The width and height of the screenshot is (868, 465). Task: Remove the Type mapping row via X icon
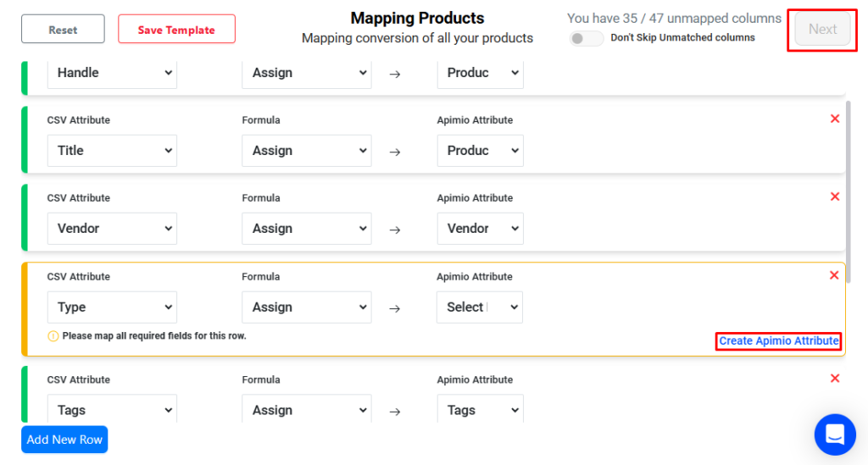tap(834, 275)
